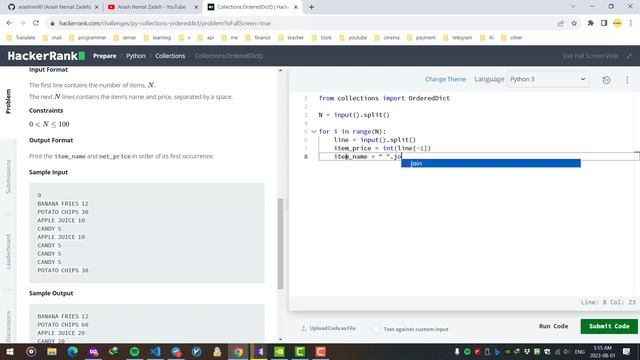Open the Windows Start menu
The height and width of the screenshot is (360, 640).
[x=10, y=351]
